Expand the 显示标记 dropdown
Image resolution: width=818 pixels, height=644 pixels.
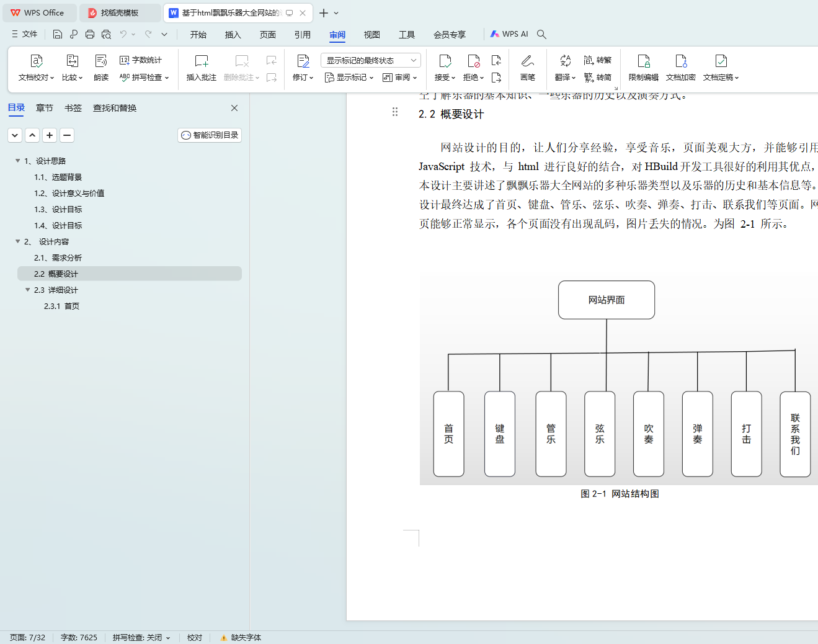(x=349, y=78)
